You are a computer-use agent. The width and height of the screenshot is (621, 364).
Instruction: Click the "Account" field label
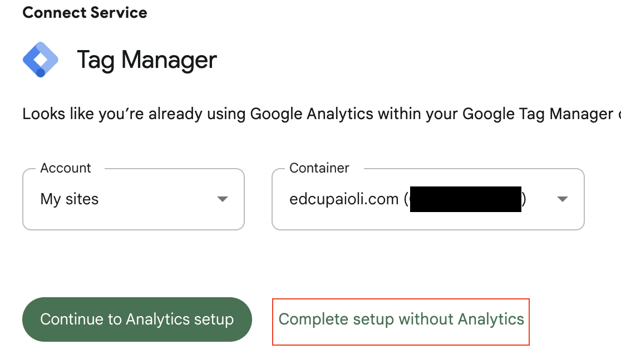coord(66,168)
